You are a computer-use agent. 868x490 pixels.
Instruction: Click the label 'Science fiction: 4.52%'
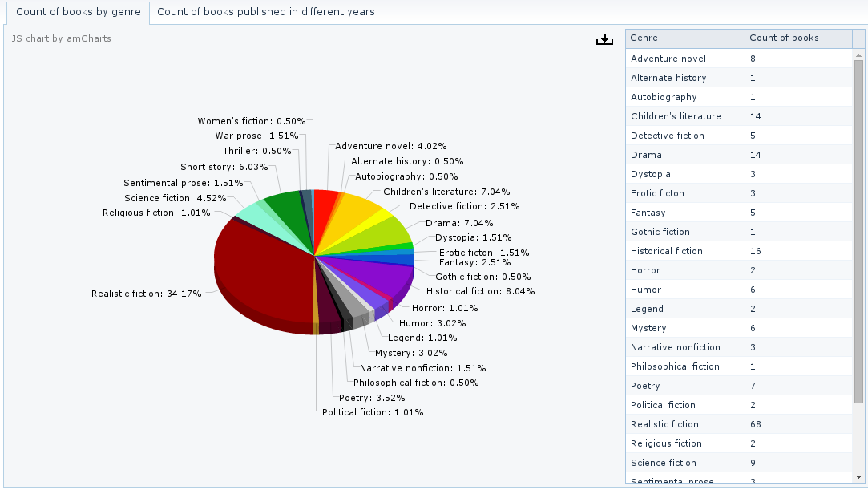point(176,198)
